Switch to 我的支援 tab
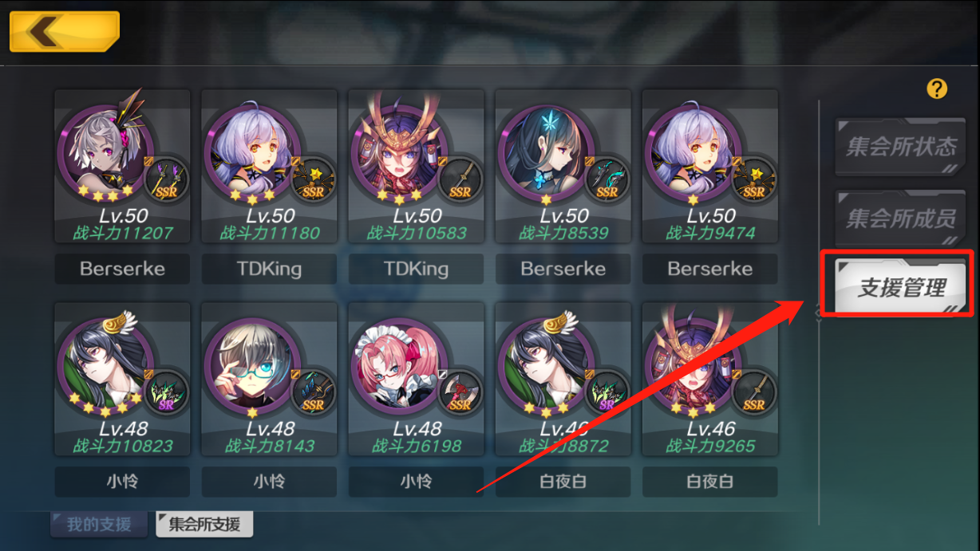The width and height of the screenshot is (980, 551). pyautogui.click(x=99, y=525)
